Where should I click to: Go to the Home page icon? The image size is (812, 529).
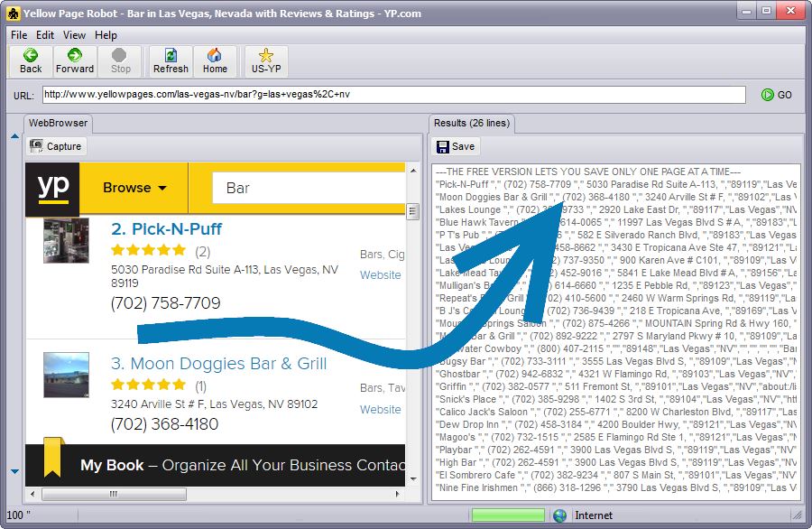(215, 56)
